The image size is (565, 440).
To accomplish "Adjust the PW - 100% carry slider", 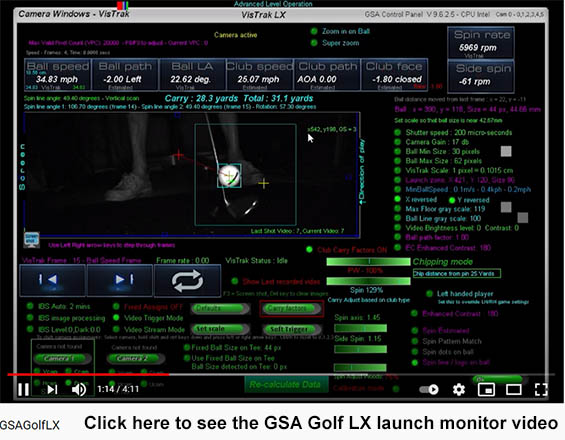I will [x=368, y=262].
